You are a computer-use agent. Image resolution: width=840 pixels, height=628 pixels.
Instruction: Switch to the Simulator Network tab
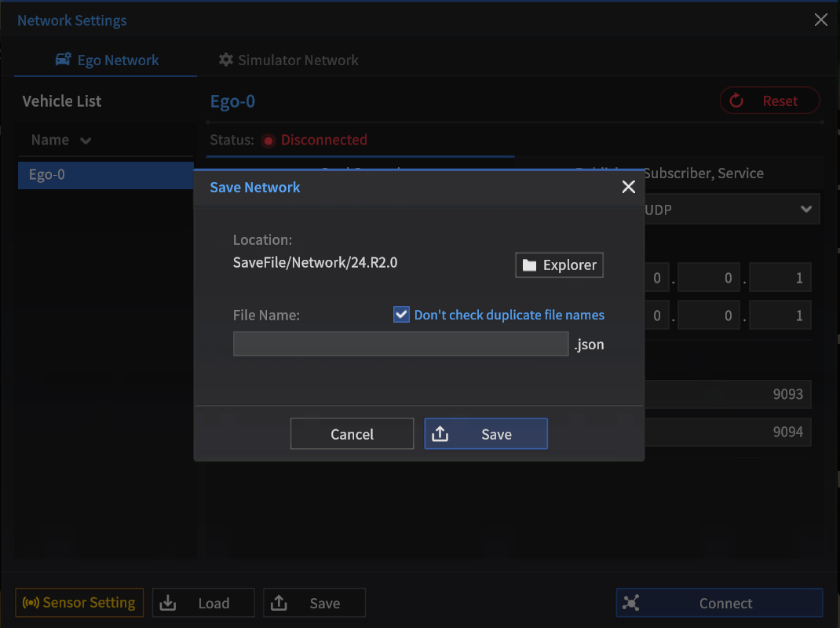(288, 60)
